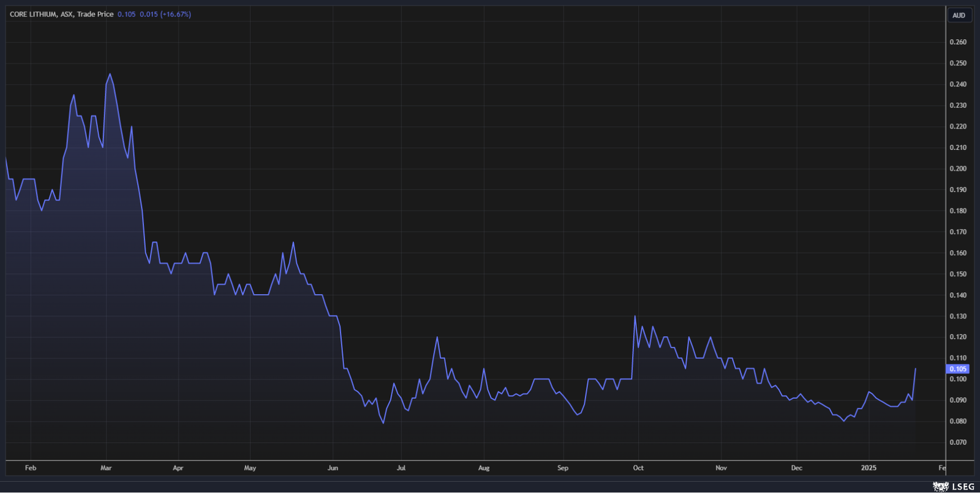This screenshot has height=493, width=980.
Task: Click the 0.170 price axis label
Action: point(958,232)
